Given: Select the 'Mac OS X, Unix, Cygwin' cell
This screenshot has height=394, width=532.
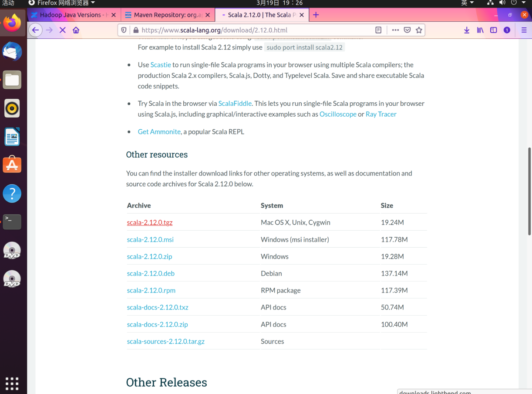Looking at the screenshot, I should 296,222.
